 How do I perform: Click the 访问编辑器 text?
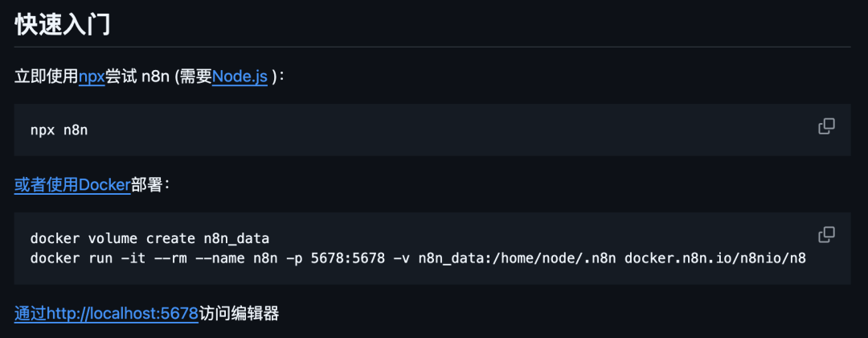point(239,314)
